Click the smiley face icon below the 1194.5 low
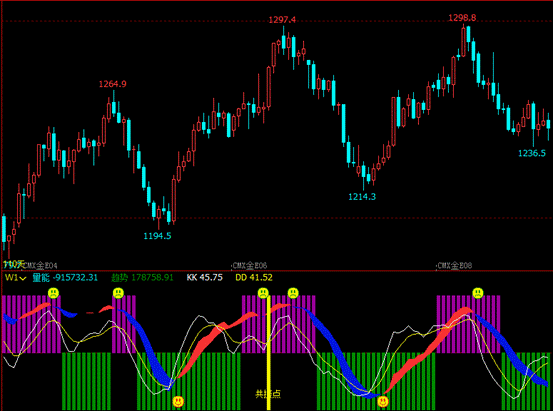The height and width of the screenshot is (411, 553). [178, 401]
